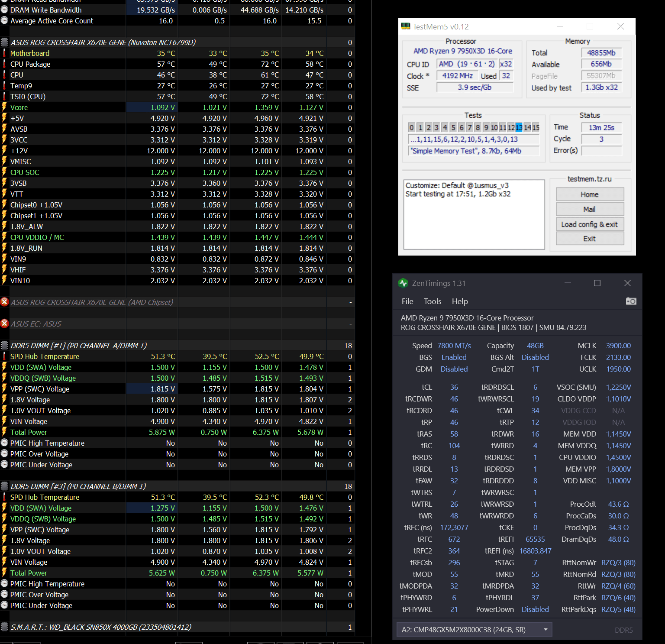
Task: Click the ZenTimings green app logo icon
Action: [403, 283]
